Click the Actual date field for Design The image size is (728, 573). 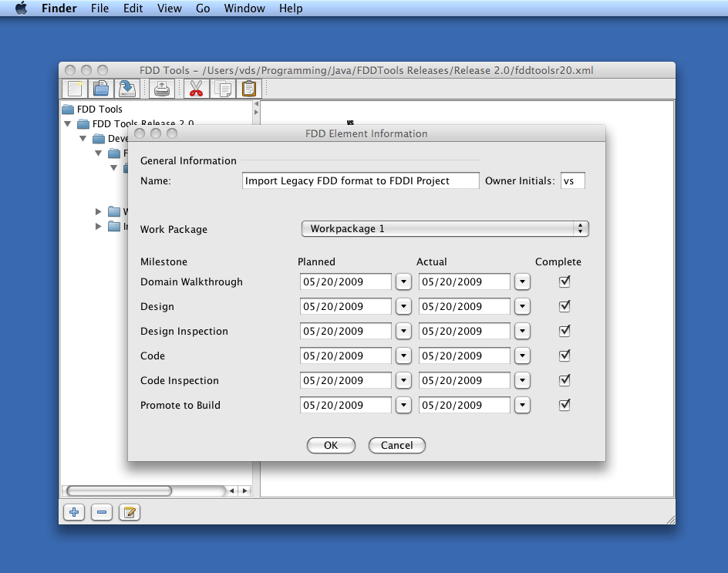(464, 306)
